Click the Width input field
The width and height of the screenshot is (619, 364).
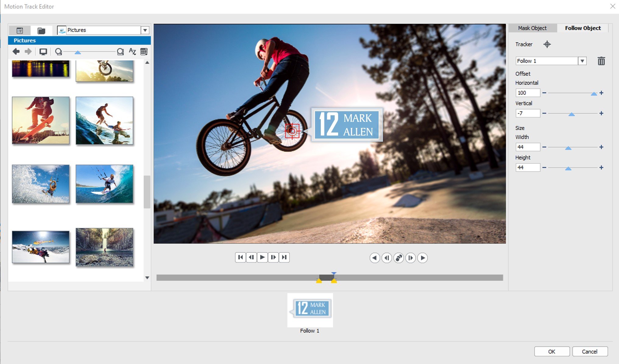pyautogui.click(x=527, y=147)
